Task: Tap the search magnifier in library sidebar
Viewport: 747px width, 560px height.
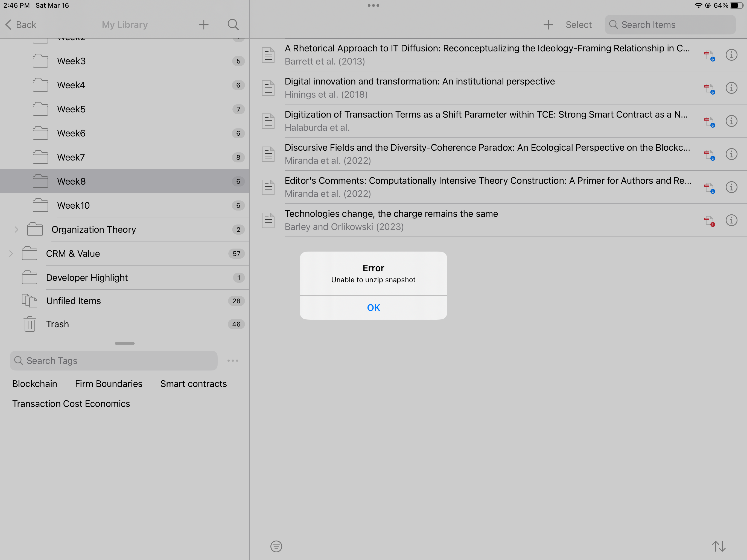Action: (233, 25)
